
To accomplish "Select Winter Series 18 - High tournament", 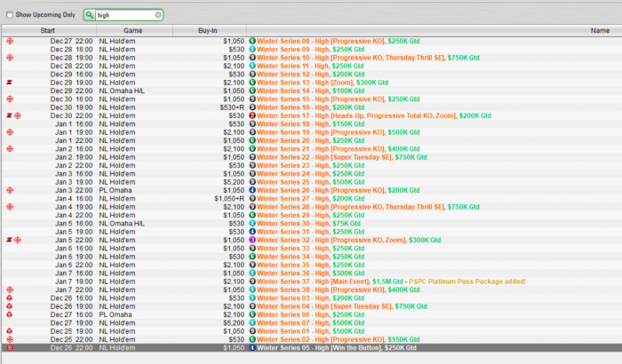I will click(x=311, y=124).
